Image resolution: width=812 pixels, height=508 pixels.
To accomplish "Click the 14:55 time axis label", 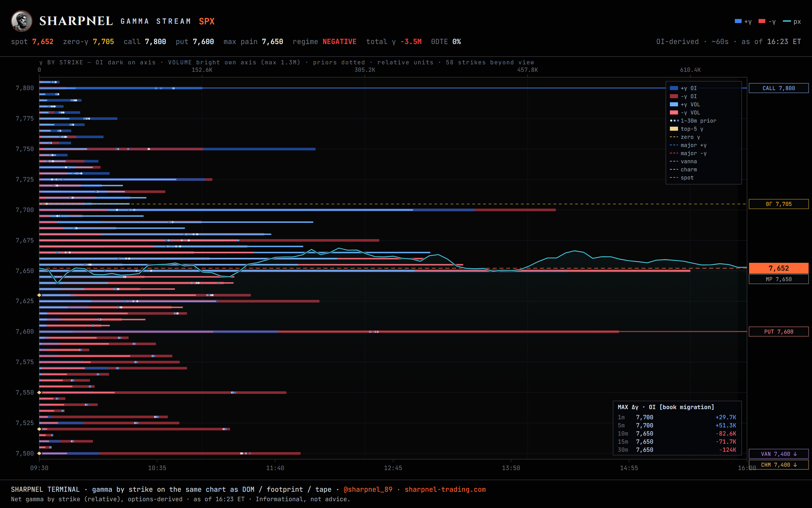I will 629,468.
